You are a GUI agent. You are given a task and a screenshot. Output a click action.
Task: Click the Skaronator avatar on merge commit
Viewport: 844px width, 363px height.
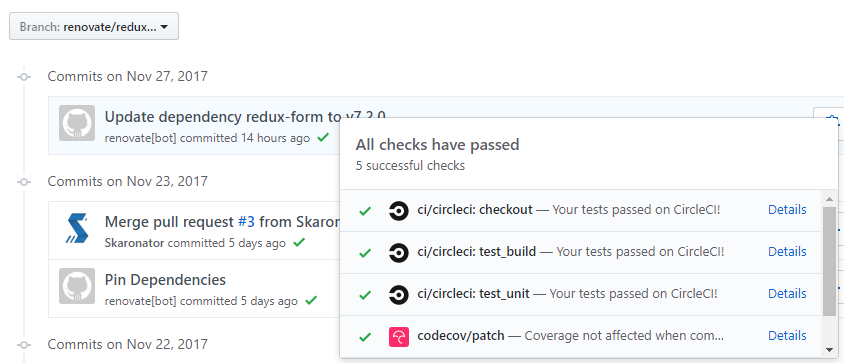77,228
